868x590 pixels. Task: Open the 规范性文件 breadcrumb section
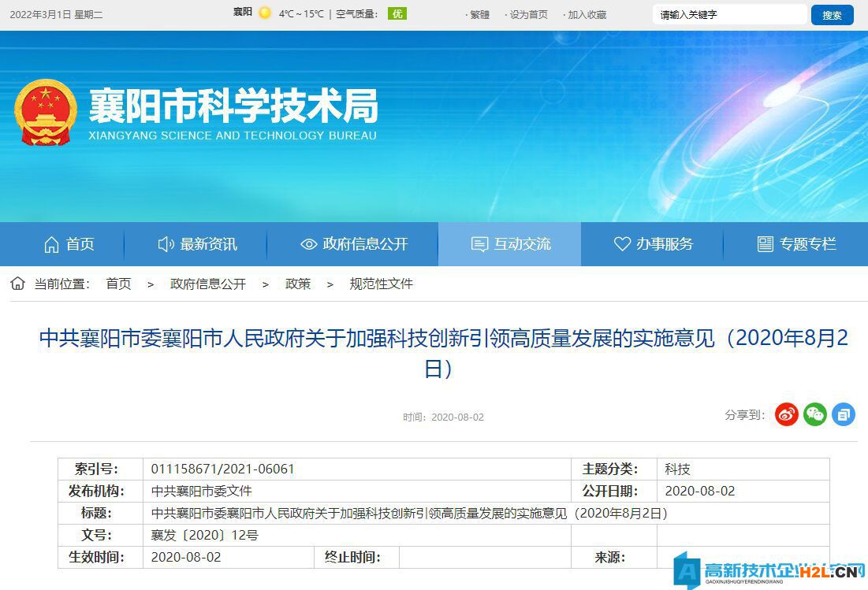381,284
